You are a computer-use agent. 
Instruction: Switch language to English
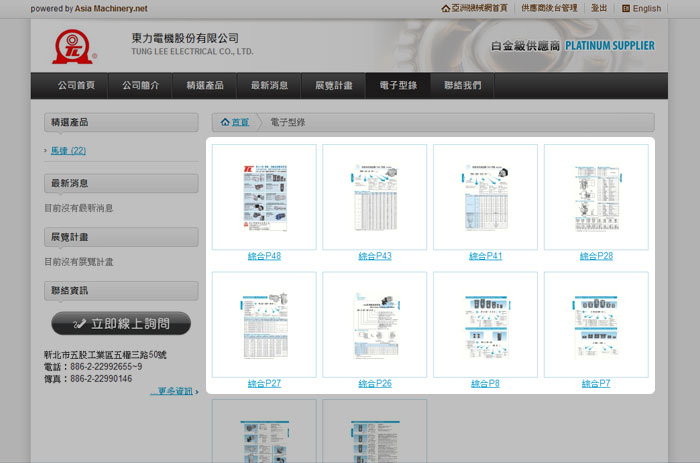646,8
